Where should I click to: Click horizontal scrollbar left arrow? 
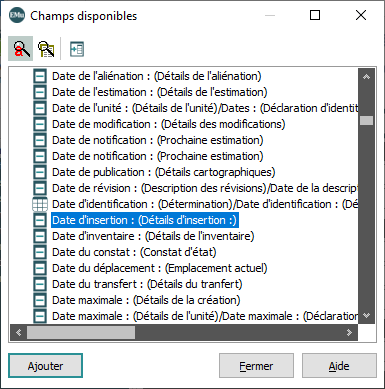point(18,332)
